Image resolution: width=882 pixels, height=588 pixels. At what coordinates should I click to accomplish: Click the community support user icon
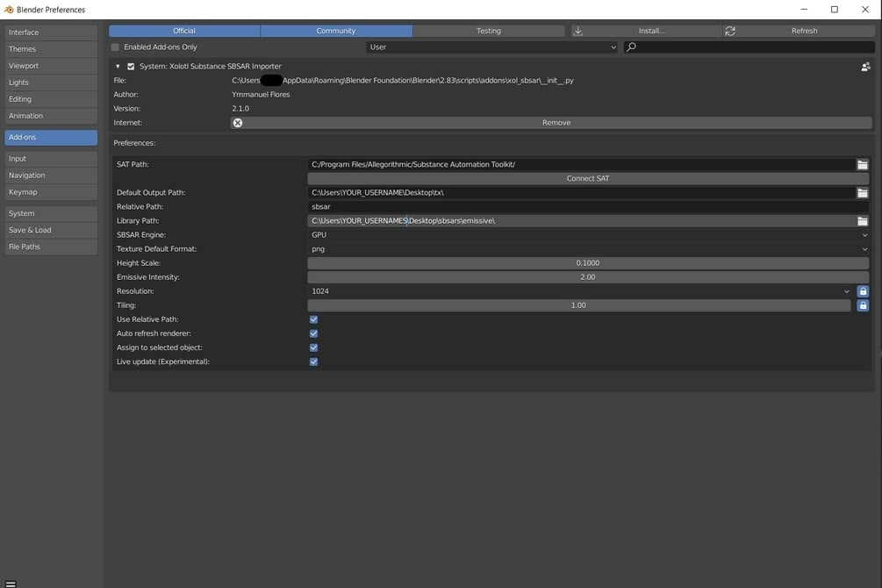(865, 67)
